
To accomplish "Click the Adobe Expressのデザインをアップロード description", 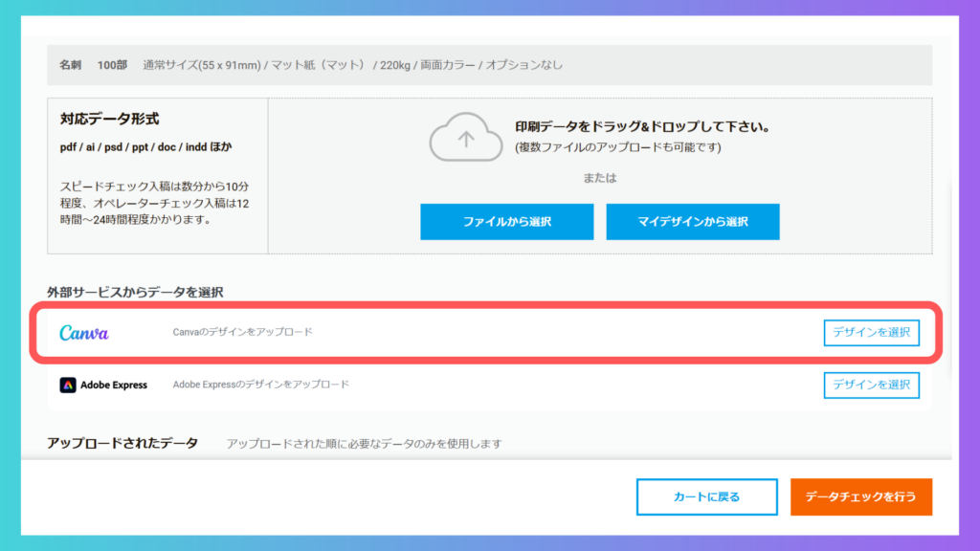I will 260,385.
